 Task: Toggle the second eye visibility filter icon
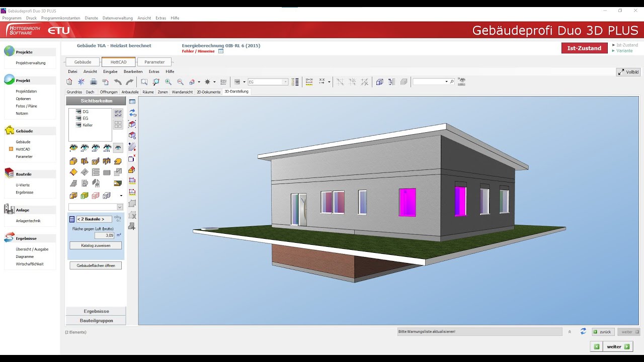coord(85,148)
